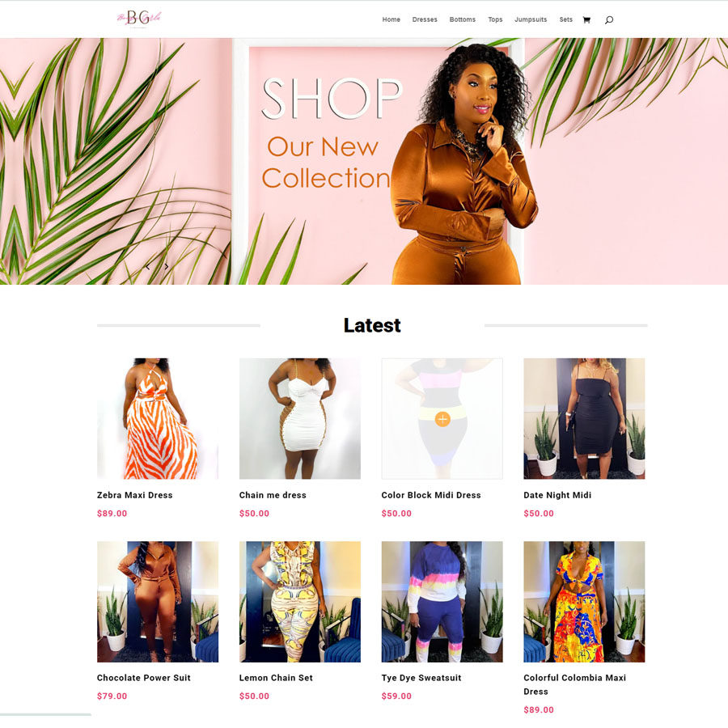Click the BG logo in header
The image size is (728, 728).
pos(139,19)
